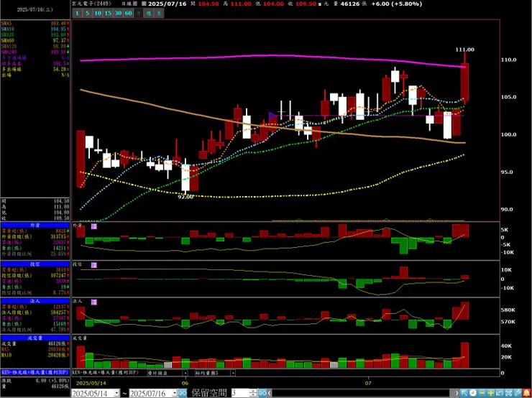Click the SMA240 legend label
532x398 pixels.
pyautogui.click(x=9, y=52)
